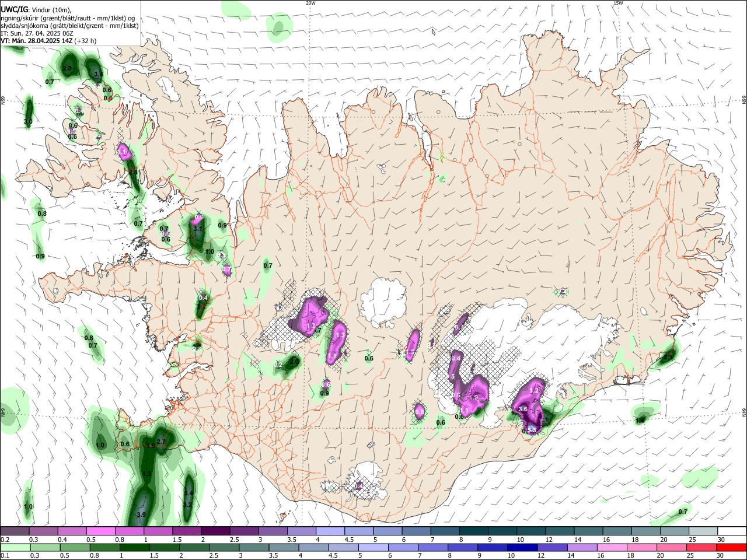Click the '2.5' label in rain legend row
747x560 pixels.
pos(214,556)
